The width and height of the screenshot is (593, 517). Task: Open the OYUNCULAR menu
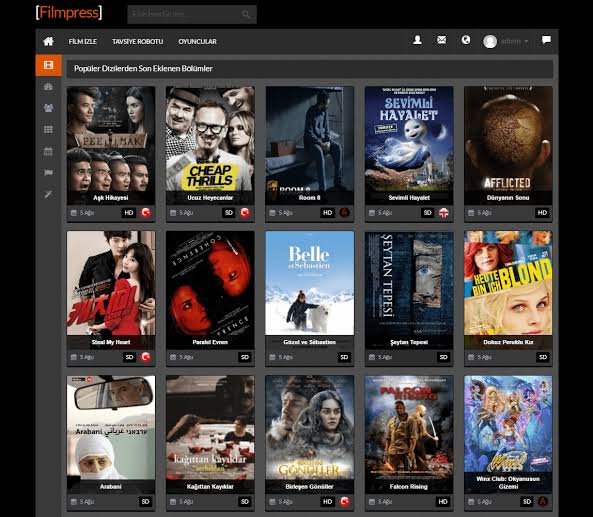pyautogui.click(x=197, y=42)
